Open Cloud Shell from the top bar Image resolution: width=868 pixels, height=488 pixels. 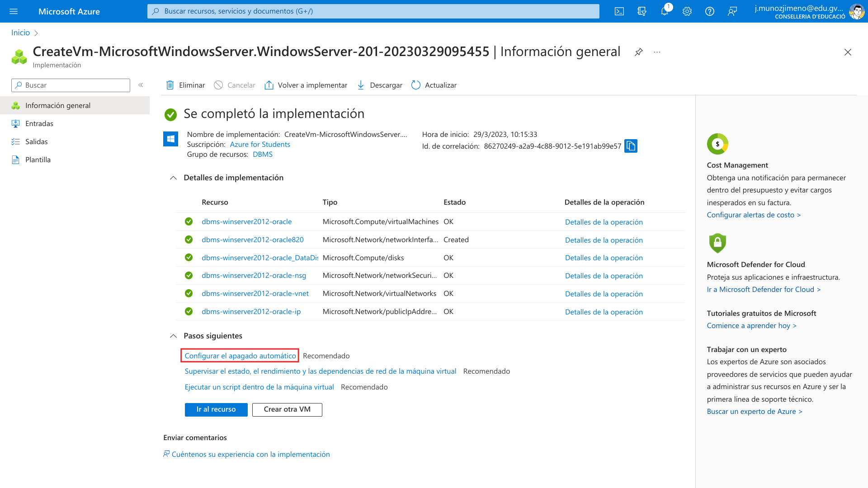coord(619,11)
